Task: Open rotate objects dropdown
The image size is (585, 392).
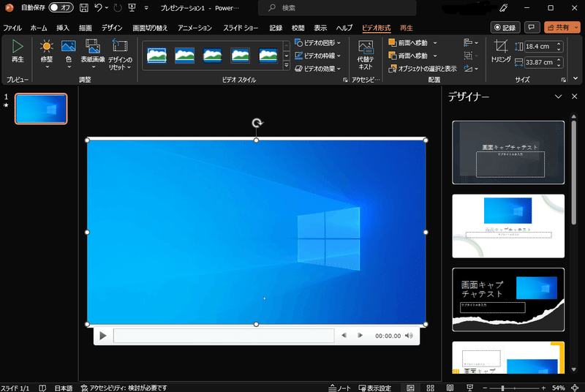Action: point(471,69)
